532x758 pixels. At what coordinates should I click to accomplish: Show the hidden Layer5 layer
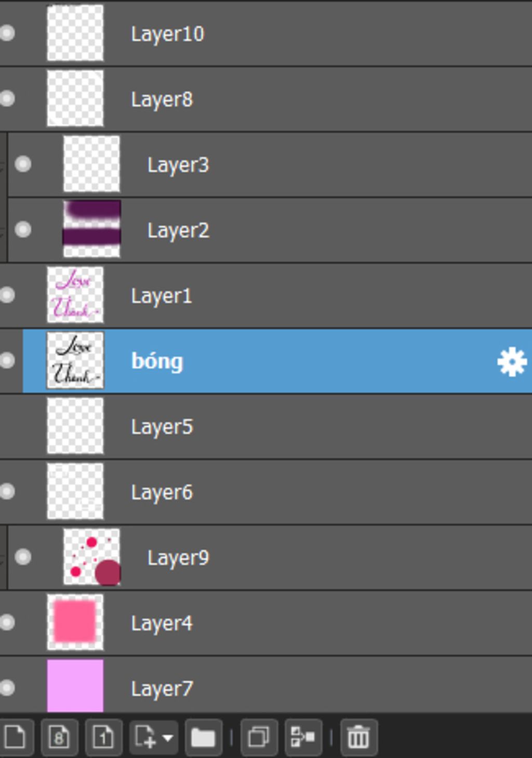7,427
